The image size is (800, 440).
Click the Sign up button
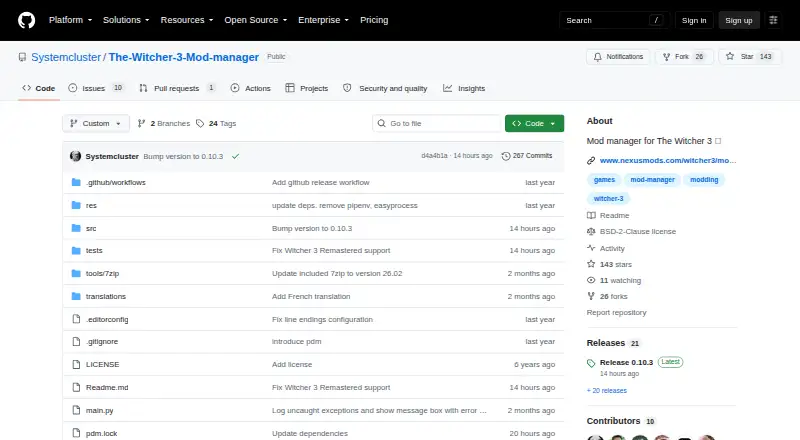pyautogui.click(x=739, y=20)
